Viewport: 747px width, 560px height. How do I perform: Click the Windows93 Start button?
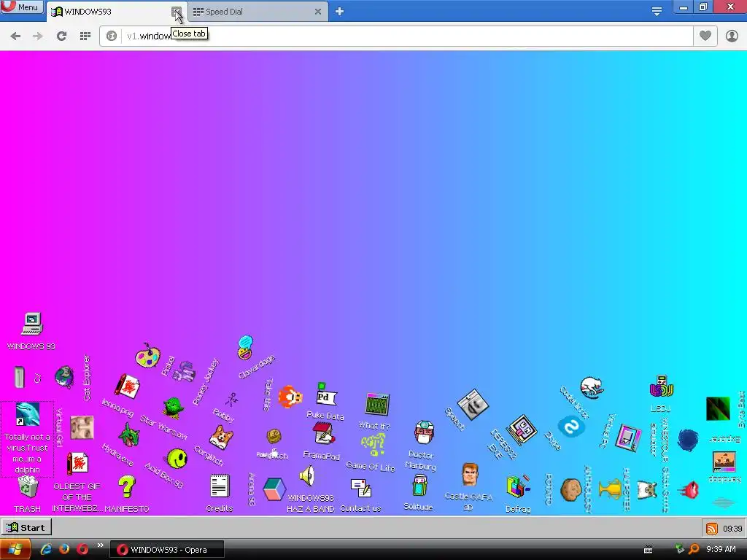coord(26,528)
